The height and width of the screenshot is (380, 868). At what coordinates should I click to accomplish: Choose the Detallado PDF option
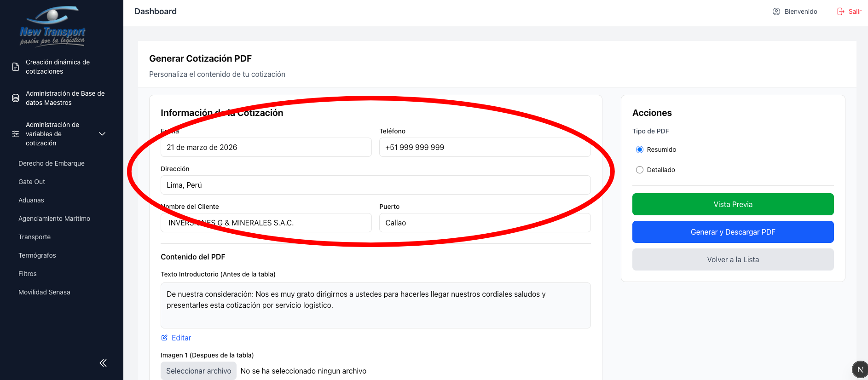tap(640, 170)
